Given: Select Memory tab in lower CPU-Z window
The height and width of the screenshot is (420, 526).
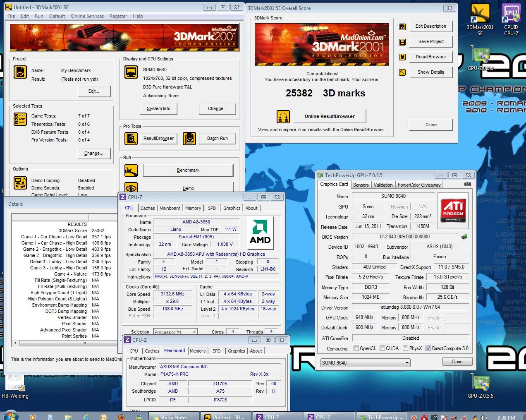Looking at the screenshot, I should [198, 351].
